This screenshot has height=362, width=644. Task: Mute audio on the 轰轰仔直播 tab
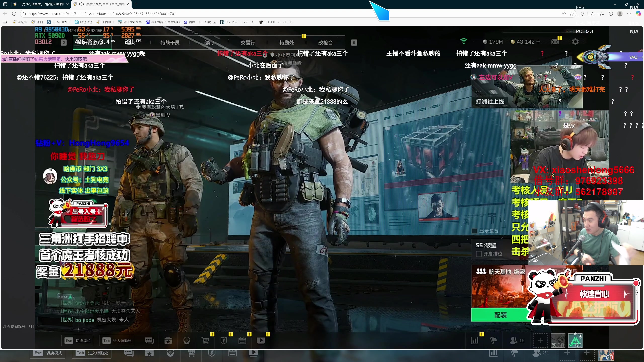click(x=81, y=4)
